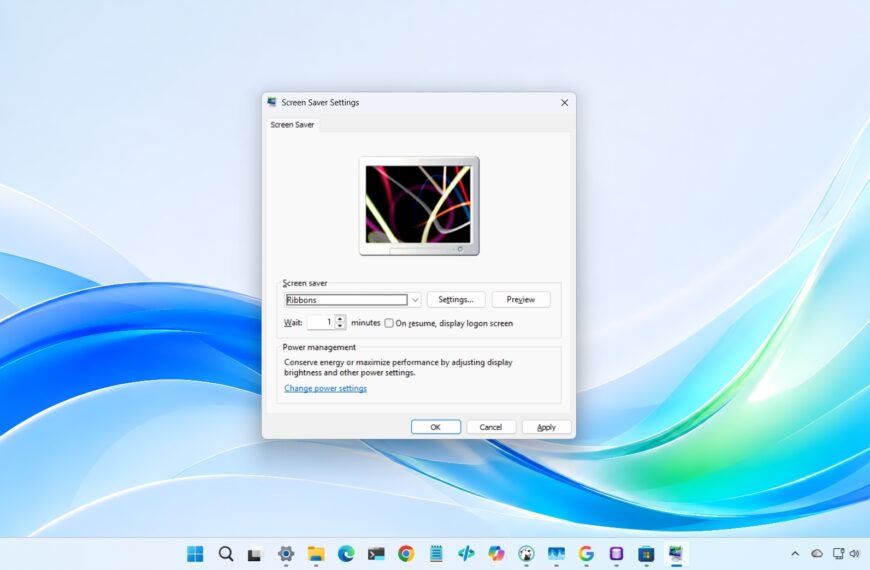Image resolution: width=870 pixels, height=570 pixels.
Task: Open Settings gear in taskbar
Action: click(x=286, y=553)
